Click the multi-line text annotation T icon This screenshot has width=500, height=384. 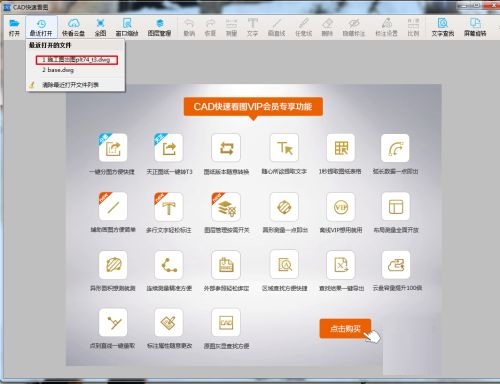[x=169, y=207]
